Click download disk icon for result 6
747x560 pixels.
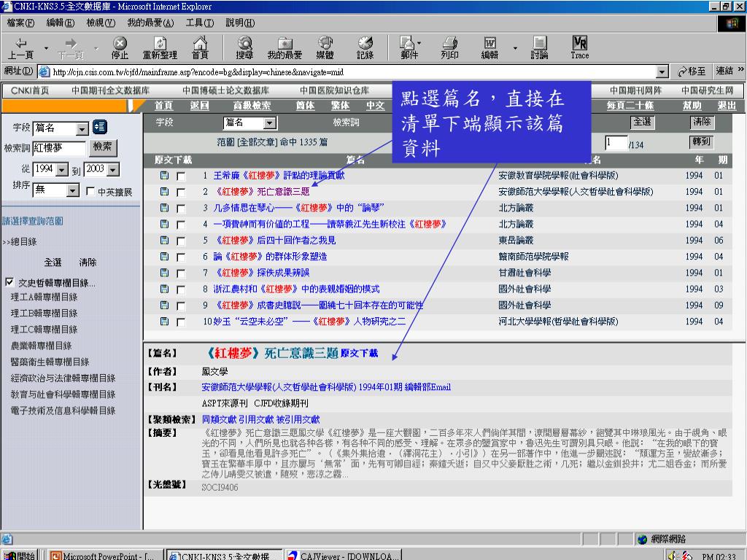(164, 257)
